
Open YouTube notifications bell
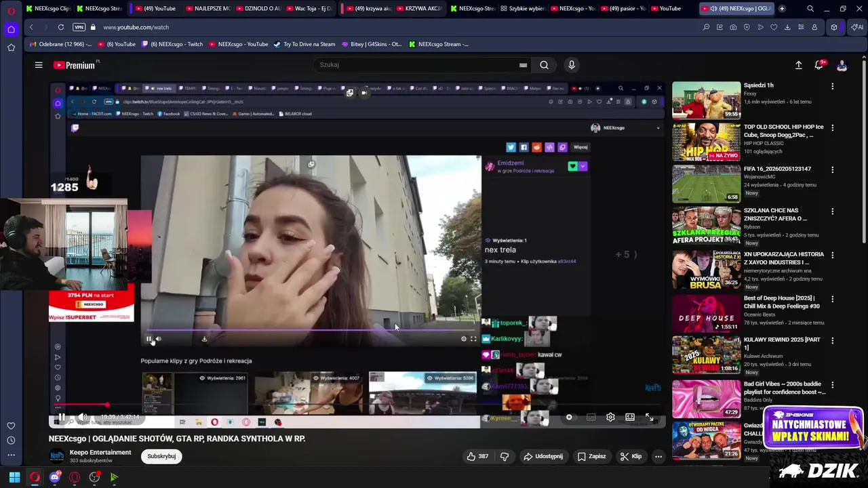[x=819, y=65]
